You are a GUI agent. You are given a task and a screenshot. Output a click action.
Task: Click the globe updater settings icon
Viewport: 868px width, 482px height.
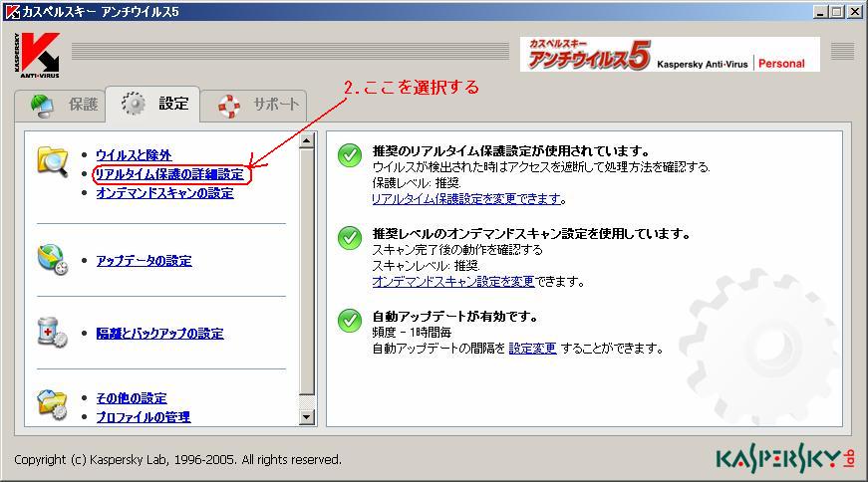coord(53,260)
